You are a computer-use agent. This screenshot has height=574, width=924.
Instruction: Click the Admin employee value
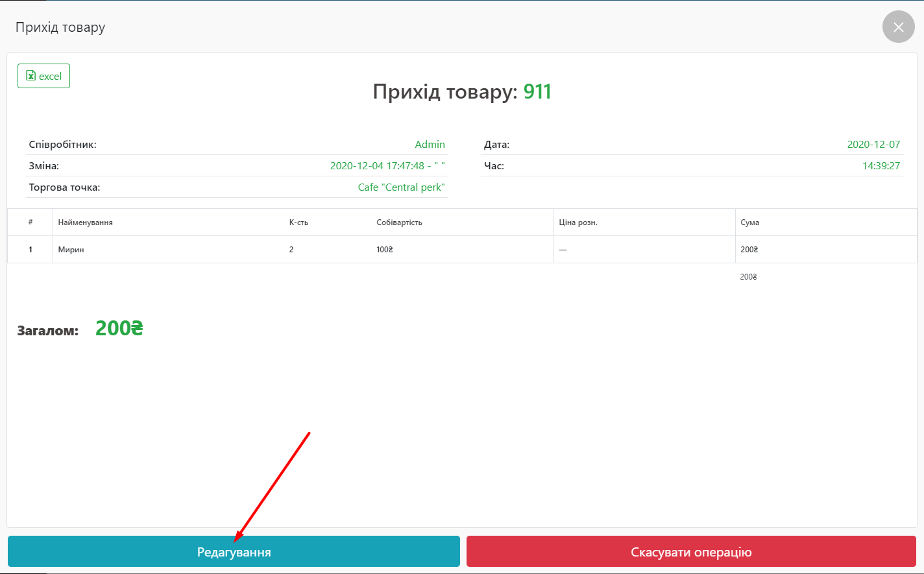click(430, 145)
